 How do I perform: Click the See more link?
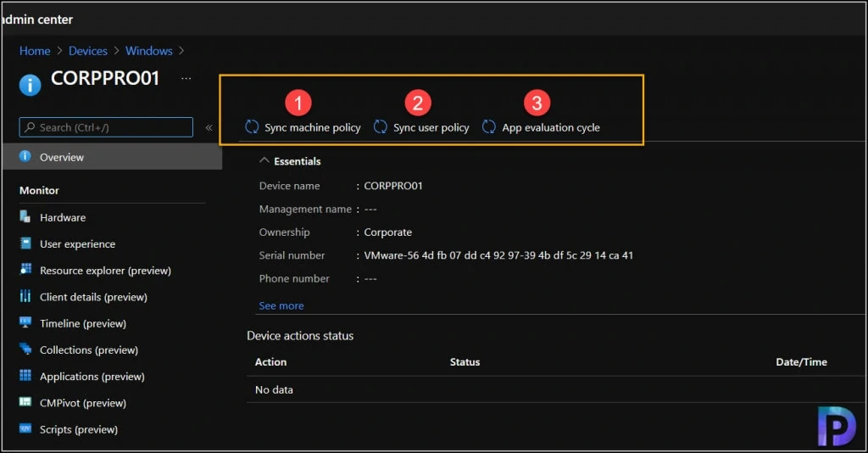click(281, 305)
